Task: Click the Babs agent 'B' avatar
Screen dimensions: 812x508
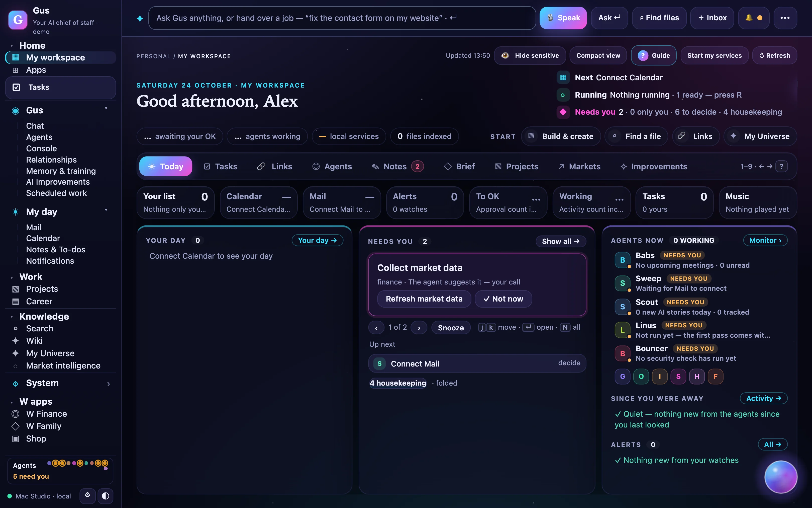Action: [623, 260]
